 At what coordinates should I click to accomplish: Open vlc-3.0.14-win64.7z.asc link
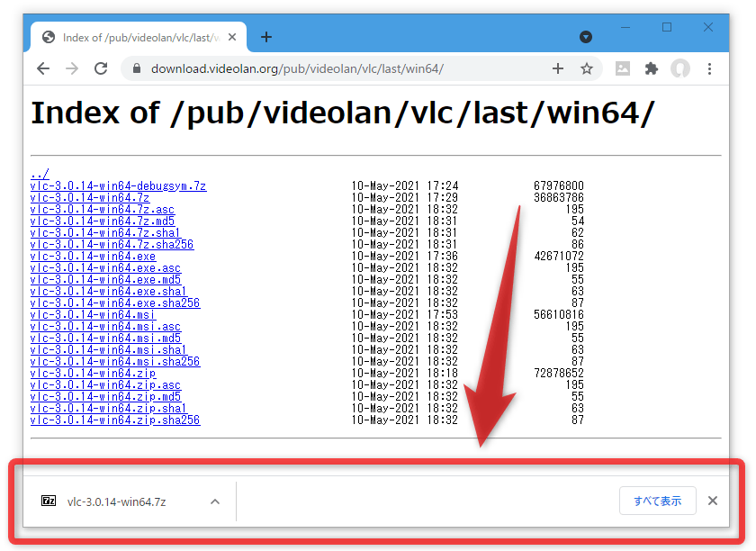pos(103,210)
